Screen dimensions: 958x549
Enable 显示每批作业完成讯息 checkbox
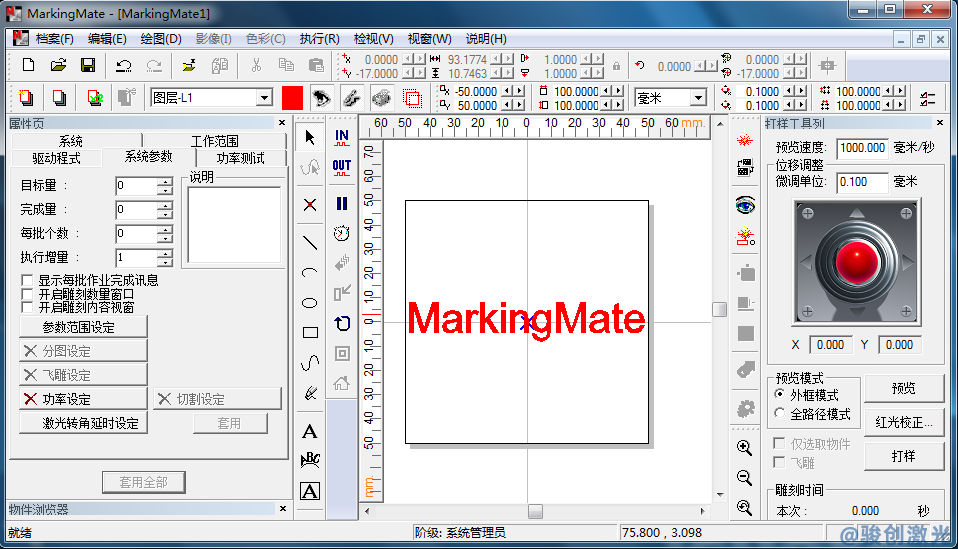tap(28, 281)
